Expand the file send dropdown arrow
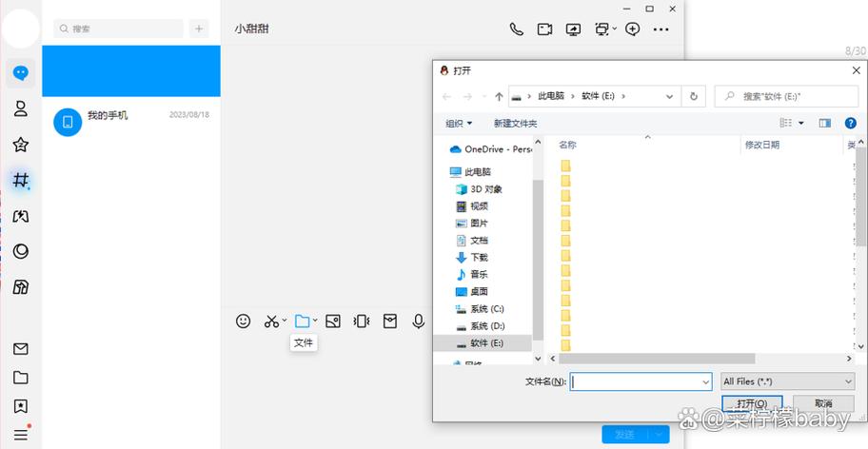The image size is (868, 449). pyautogui.click(x=315, y=321)
